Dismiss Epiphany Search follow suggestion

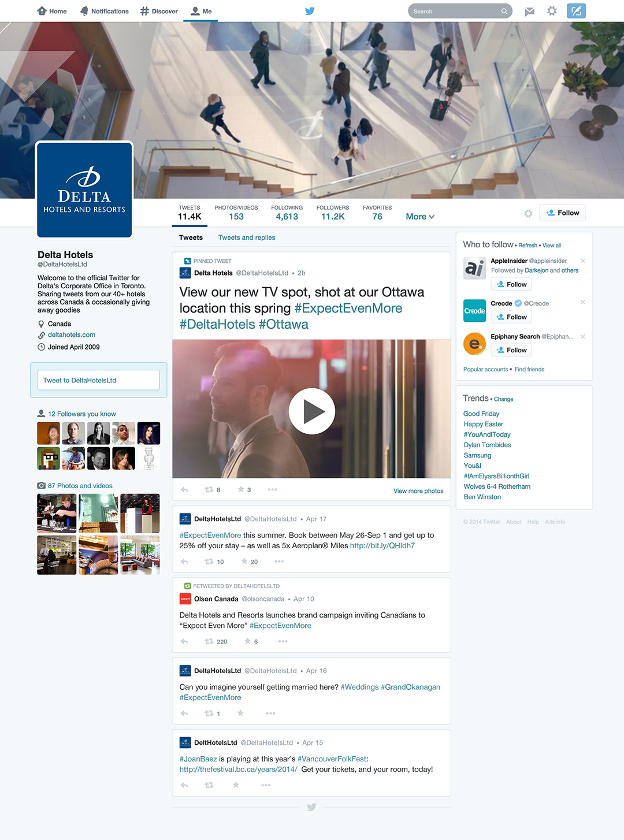[x=583, y=337]
